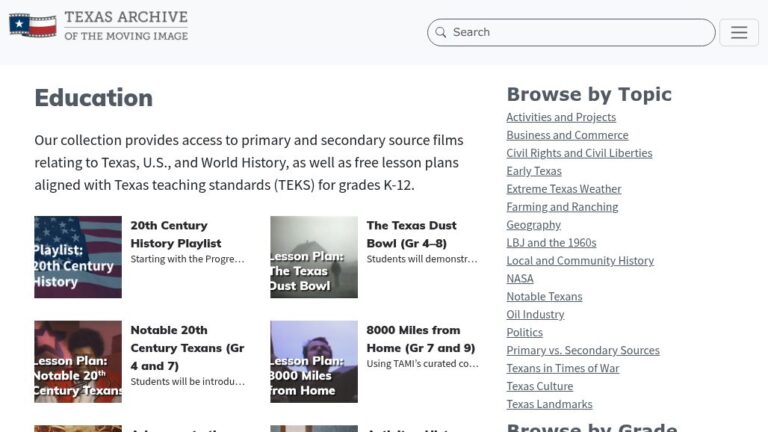Click 'Students will be introdu…' description

tap(188, 382)
